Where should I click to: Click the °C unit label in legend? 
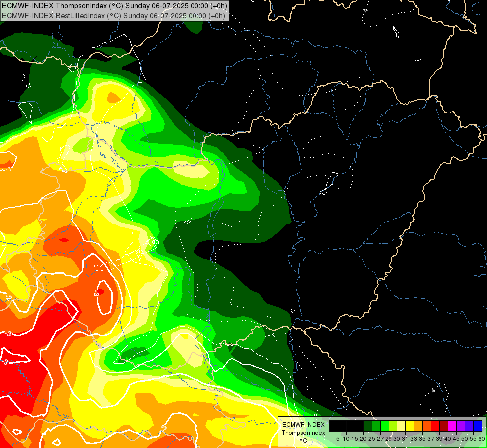(x=304, y=440)
